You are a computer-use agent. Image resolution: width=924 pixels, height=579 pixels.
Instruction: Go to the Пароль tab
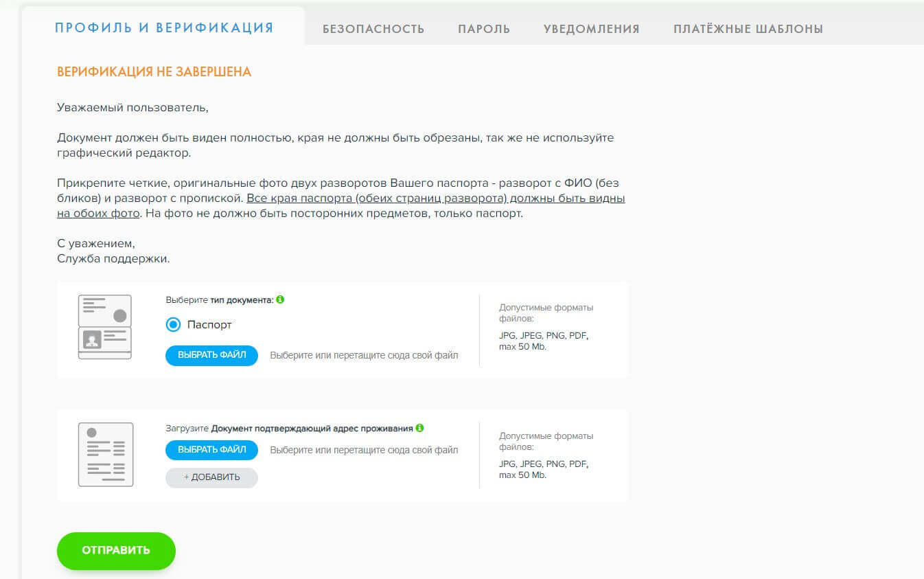coord(484,29)
